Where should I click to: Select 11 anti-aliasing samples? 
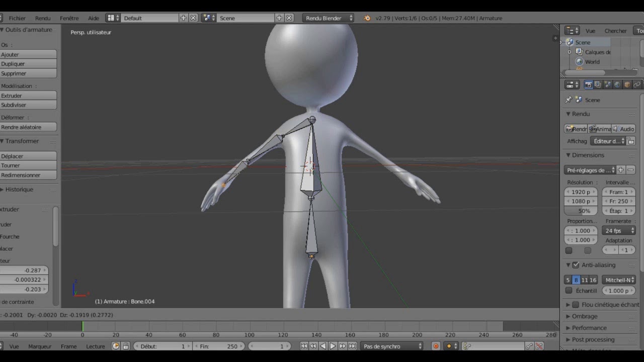(584, 280)
